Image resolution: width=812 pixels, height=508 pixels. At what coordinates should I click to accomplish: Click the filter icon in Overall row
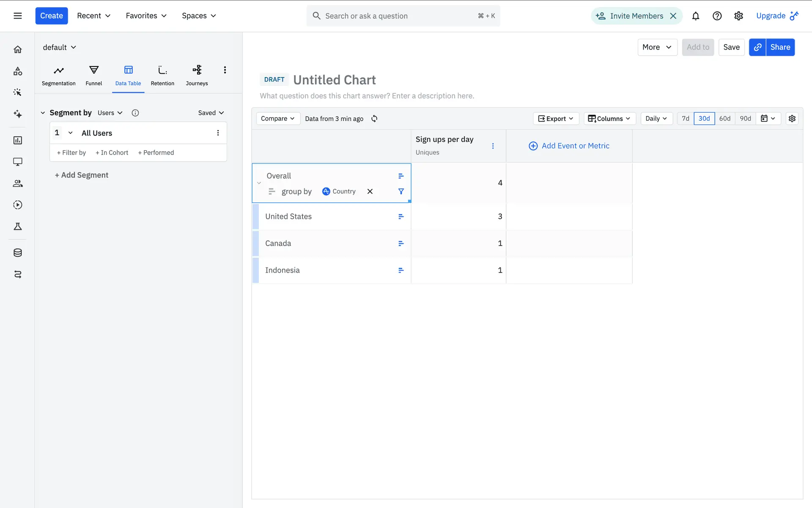(401, 191)
